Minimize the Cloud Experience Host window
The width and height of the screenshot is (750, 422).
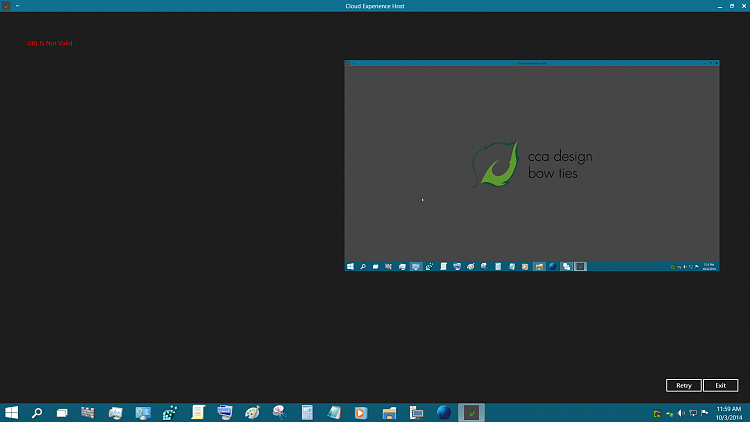coord(719,6)
